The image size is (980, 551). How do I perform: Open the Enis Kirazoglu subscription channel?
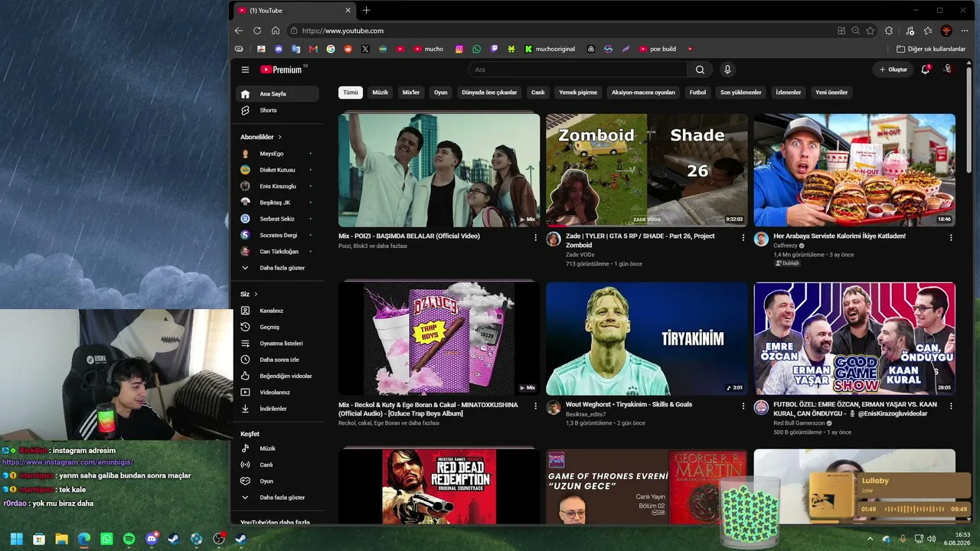278,186
